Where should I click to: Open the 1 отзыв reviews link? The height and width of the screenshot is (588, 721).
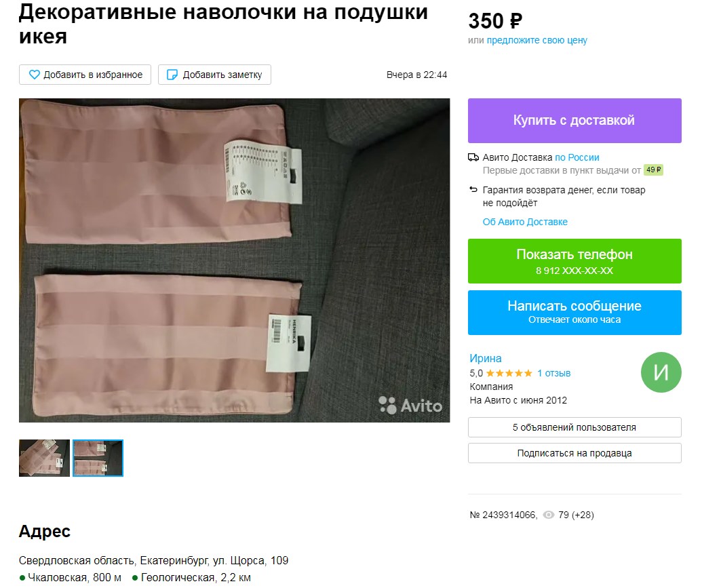coord(553,373)
